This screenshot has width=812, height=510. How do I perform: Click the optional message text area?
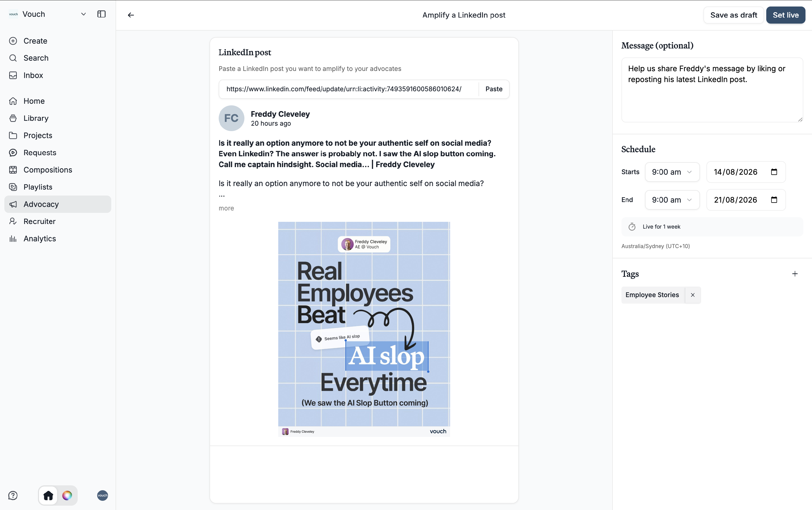click(x=712, y=90)
